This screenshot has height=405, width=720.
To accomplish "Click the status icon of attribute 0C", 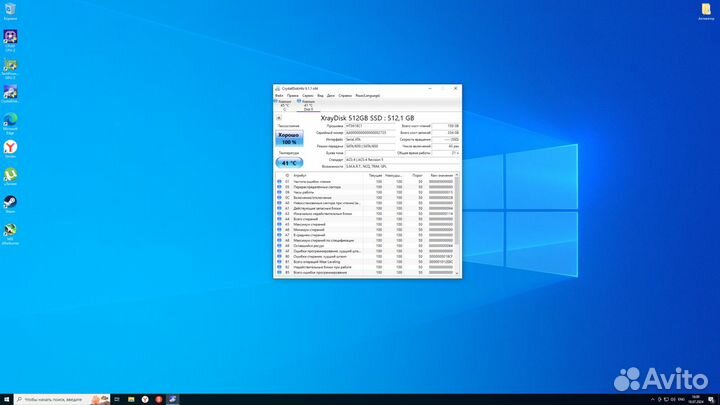I will point(279,197).
